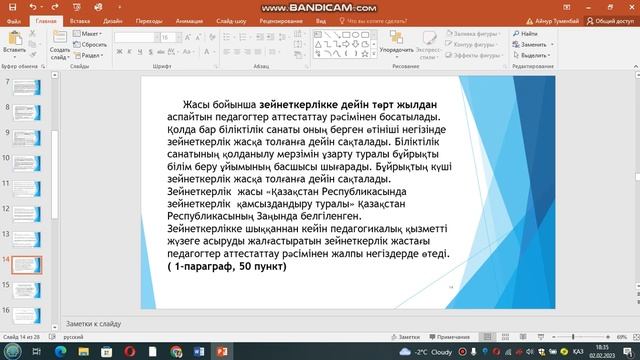Open Layout (Макет) dropdown
This screenshot has width=640, height=360.
pos(88,33)
